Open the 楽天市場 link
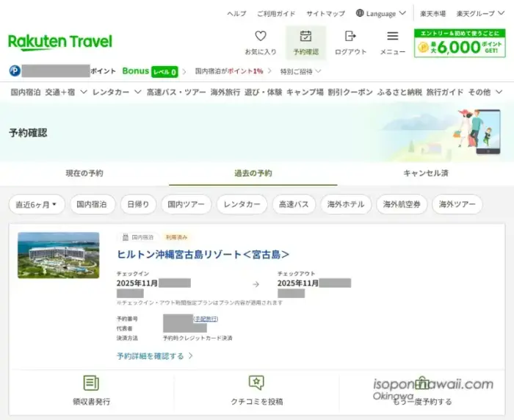514x420 pixels. click(x=432, y=13)
